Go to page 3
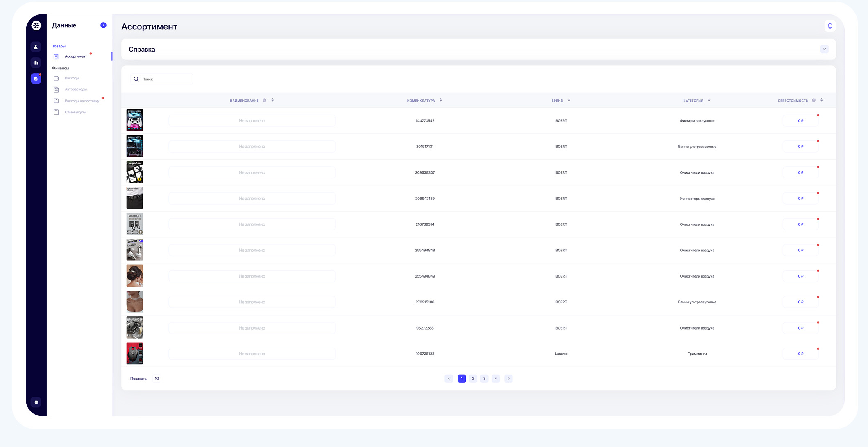868x447 pixels. tap(484, 379)
